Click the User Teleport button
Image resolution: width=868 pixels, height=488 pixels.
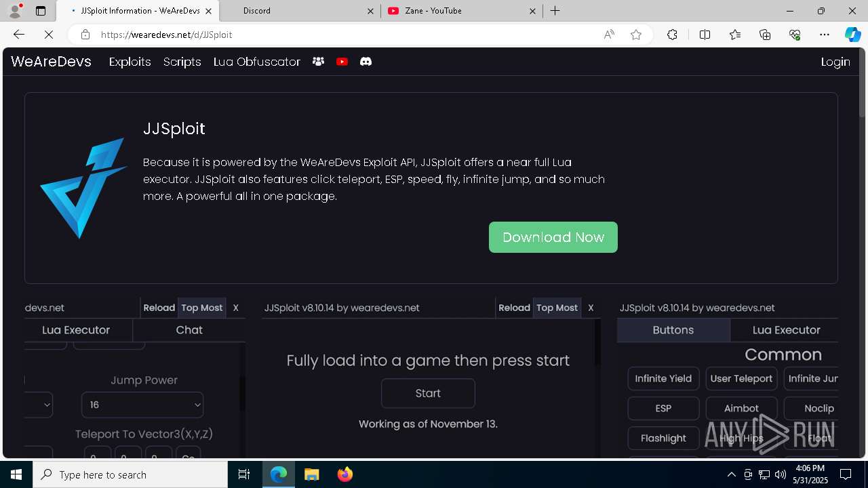[x=741, y=379]
